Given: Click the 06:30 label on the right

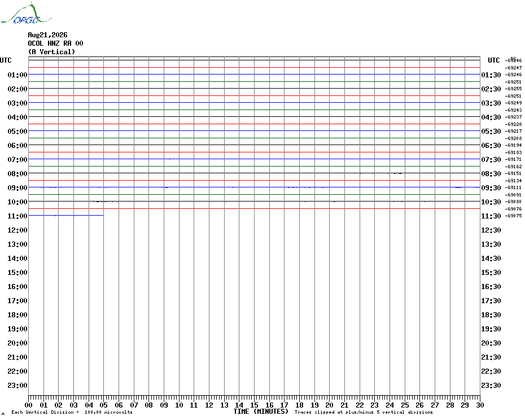Looking at the screenshot, I should pos(491,145).
